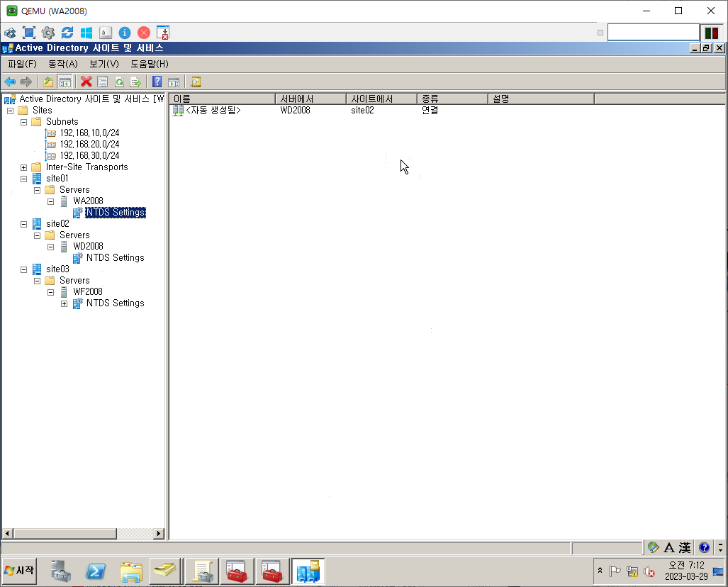
Task: Click the QEMU keyboard key icon
Action: point(106,33)
